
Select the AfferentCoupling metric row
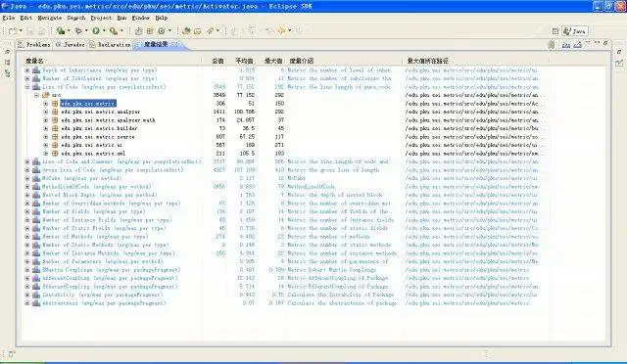[x=110, y=278]
